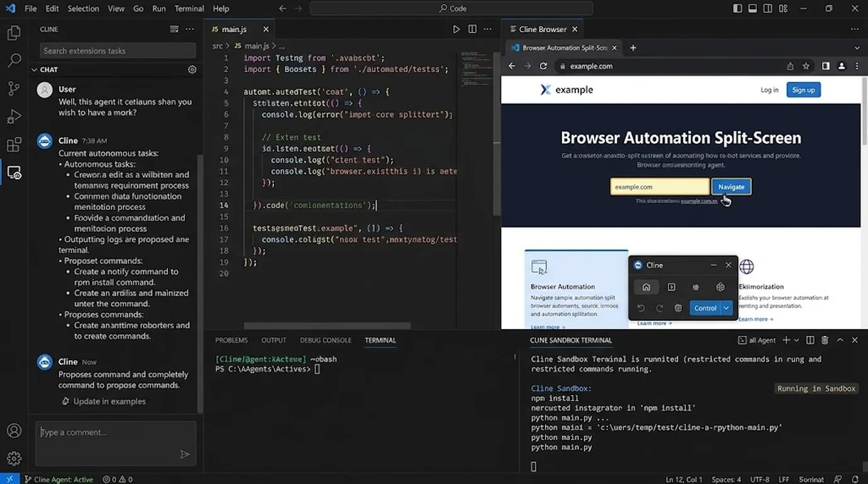The image size is (868, 484).
Task: Click the Control button in Cline widget
Action: (705, 308)
